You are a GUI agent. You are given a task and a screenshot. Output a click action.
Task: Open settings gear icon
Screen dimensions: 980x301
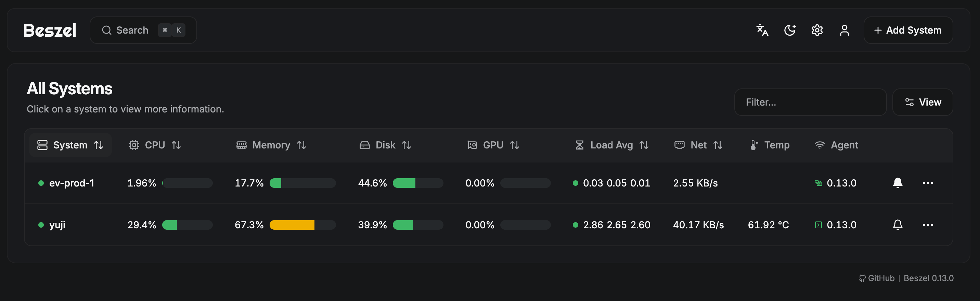pos(817,30)
